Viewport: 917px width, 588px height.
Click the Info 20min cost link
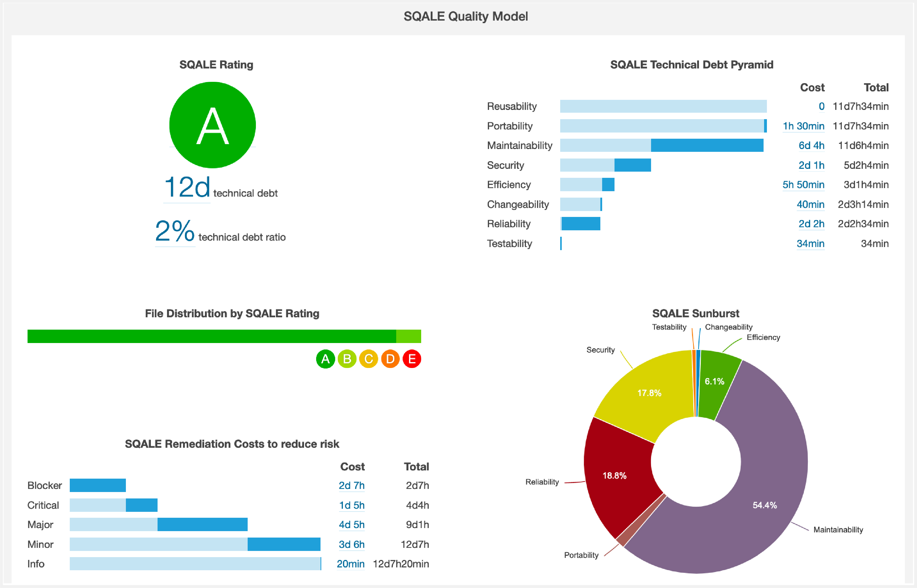tap(350, 564)
